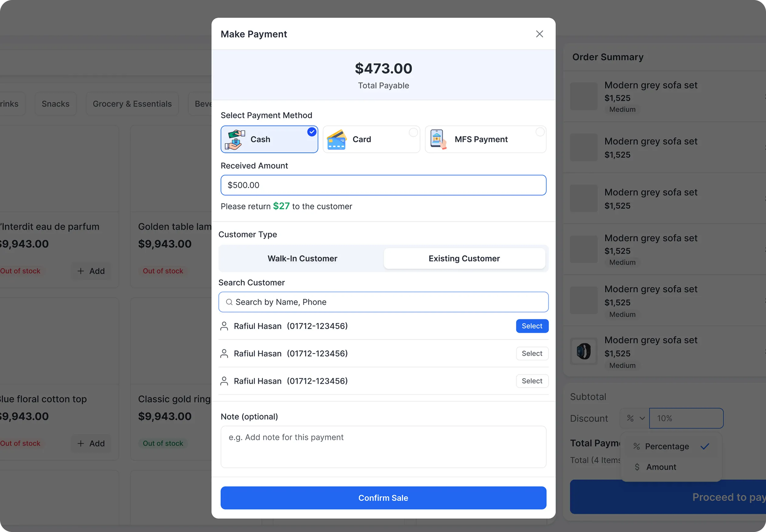The image size is (766, 532).
Task: Click the Order Summary heading
Action: 608,57
